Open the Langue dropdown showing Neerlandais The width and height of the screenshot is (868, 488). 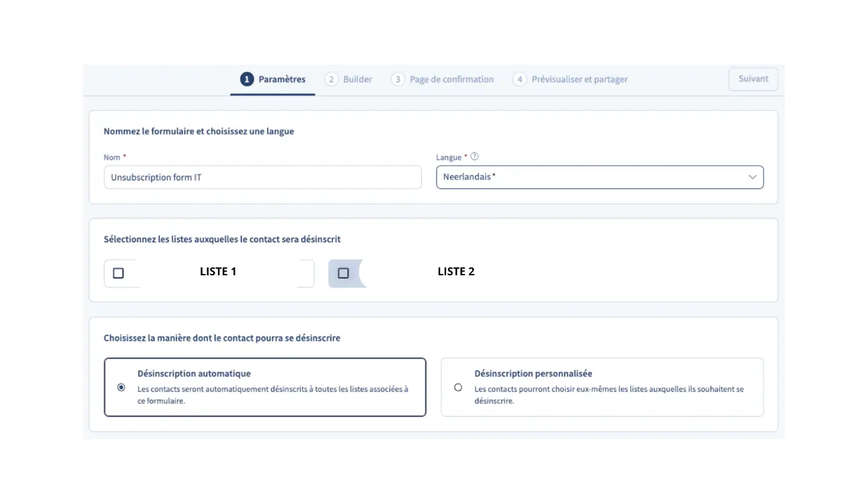point(592,177)
